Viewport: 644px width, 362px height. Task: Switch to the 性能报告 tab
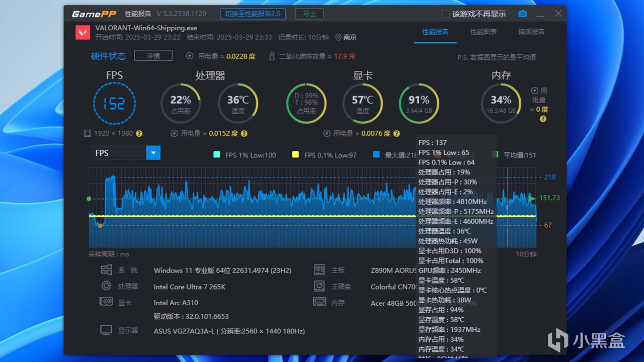click(x=435, y=32)
